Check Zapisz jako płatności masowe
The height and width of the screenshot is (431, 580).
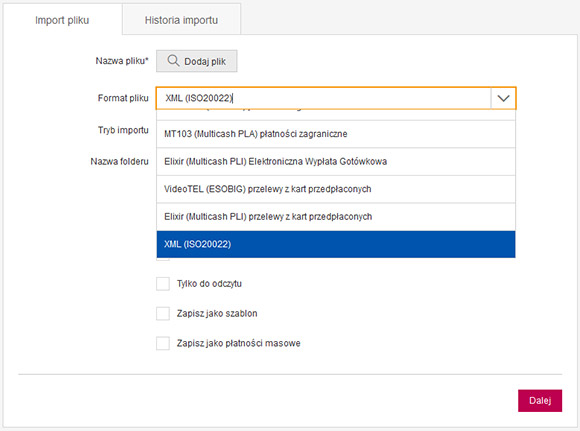(x=163, y=343)
